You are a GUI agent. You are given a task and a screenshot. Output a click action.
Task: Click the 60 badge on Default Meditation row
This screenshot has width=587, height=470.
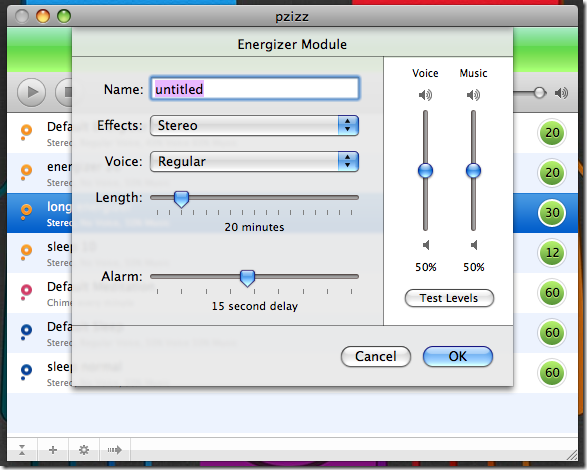[552, 292]
